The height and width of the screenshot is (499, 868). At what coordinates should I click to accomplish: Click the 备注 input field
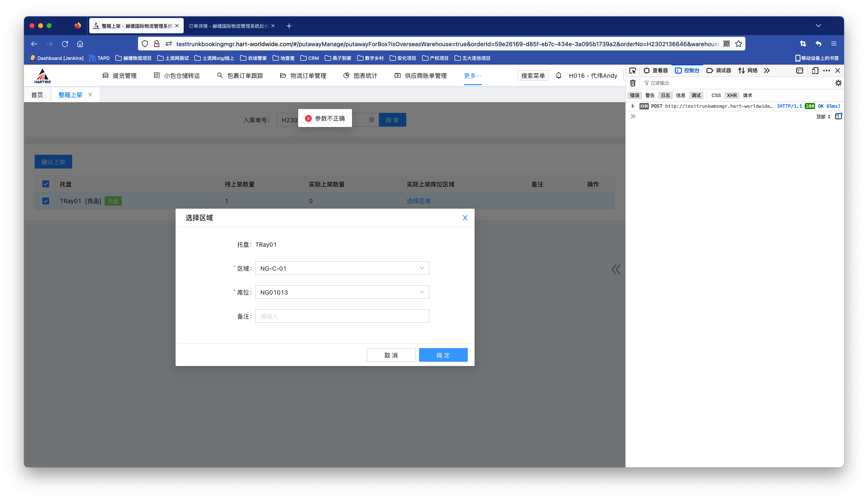point(342,316)
